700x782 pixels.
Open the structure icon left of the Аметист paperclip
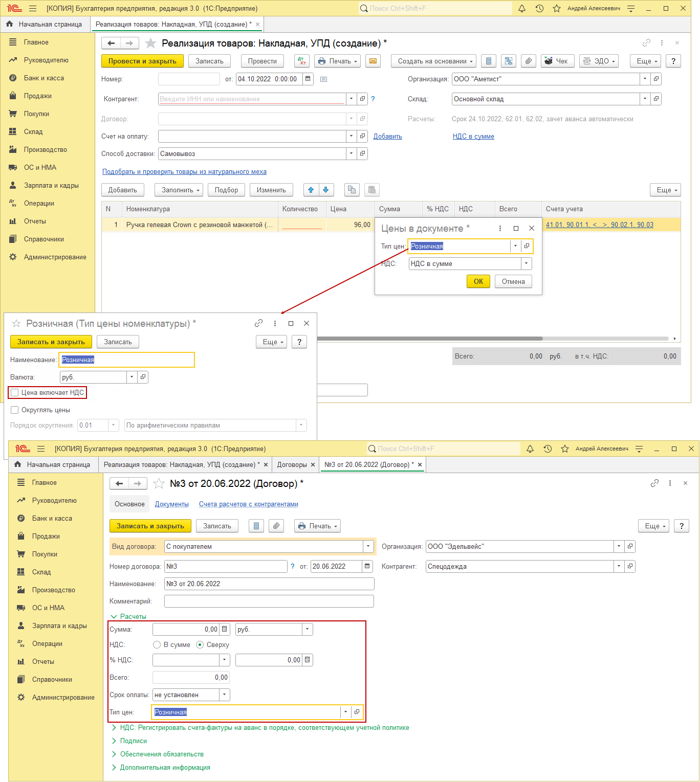(508, 61)
